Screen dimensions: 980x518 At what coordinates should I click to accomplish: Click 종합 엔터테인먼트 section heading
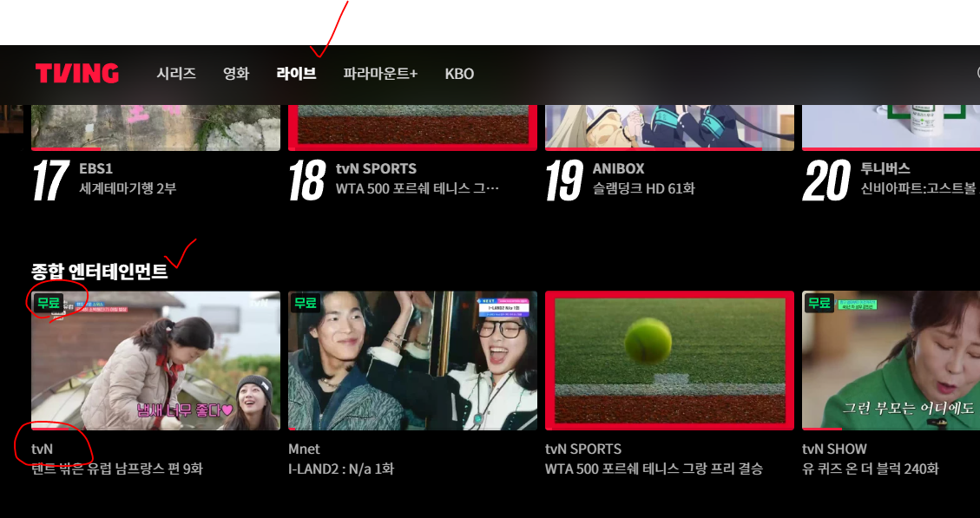click(99, 272)
